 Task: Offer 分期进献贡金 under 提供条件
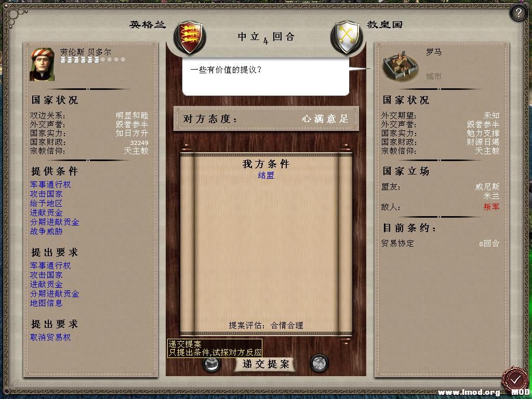(54, 222)
